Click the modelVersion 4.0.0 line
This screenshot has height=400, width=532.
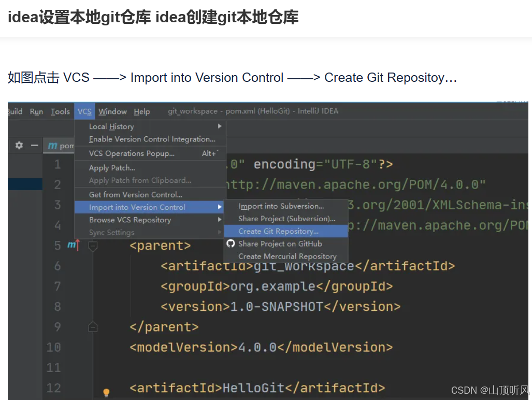tap(261, 348)
